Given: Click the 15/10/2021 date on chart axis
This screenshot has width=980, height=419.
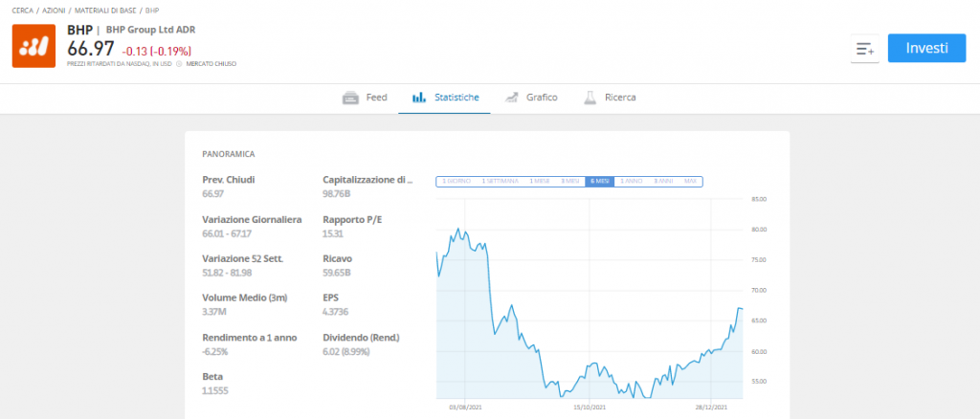Looking at the screenshot, I should coord(590,408).
